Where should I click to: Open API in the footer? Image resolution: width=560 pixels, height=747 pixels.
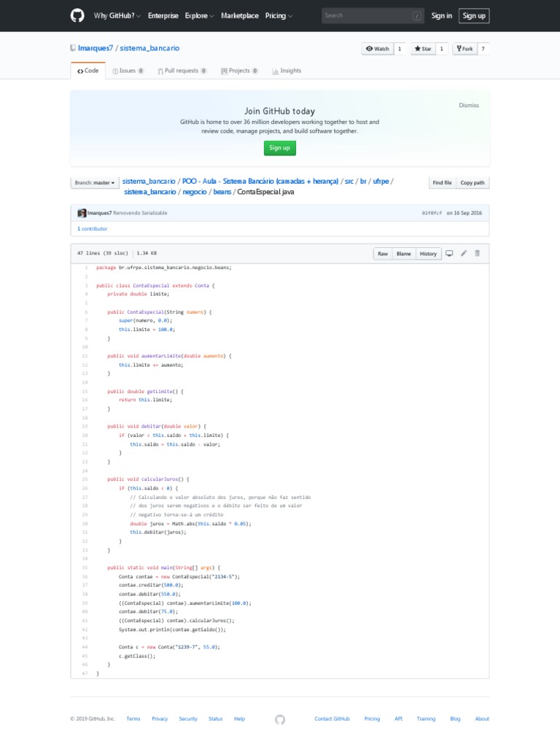pos(399,719)
